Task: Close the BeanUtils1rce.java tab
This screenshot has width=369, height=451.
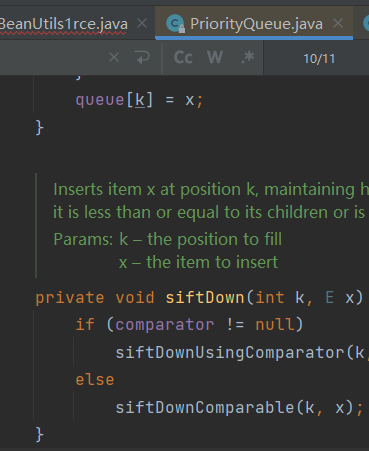Action: point(142,24)
